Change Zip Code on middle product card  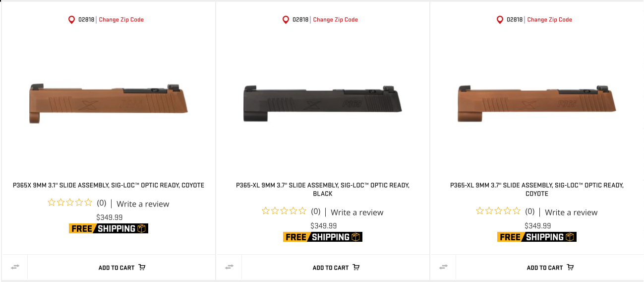pos(336,20)
